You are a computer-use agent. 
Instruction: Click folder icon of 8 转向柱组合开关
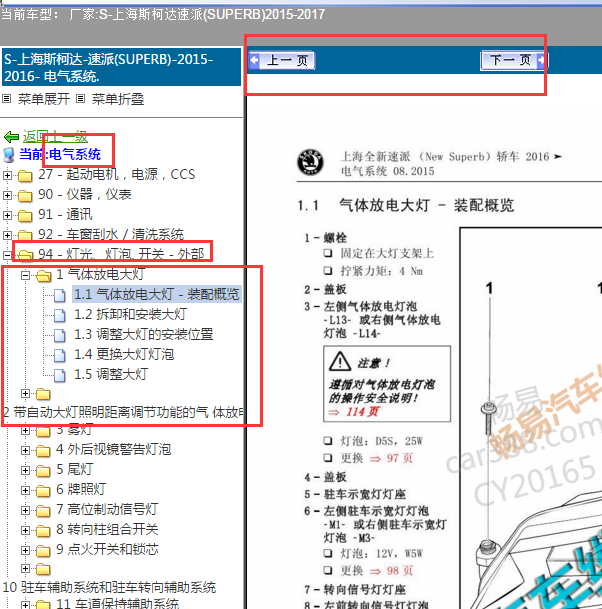[x=43, y=531]
